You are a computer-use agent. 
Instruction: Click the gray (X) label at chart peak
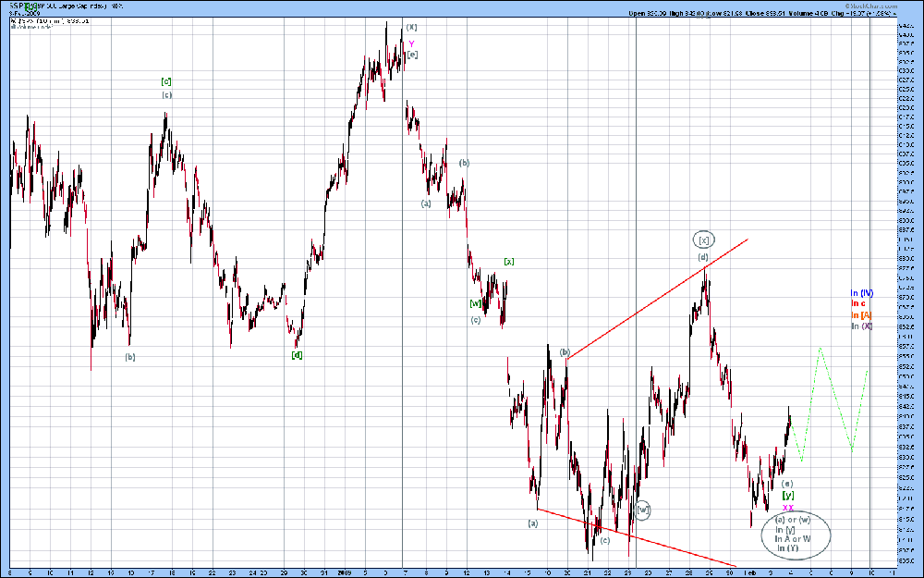tap(411, 27)
